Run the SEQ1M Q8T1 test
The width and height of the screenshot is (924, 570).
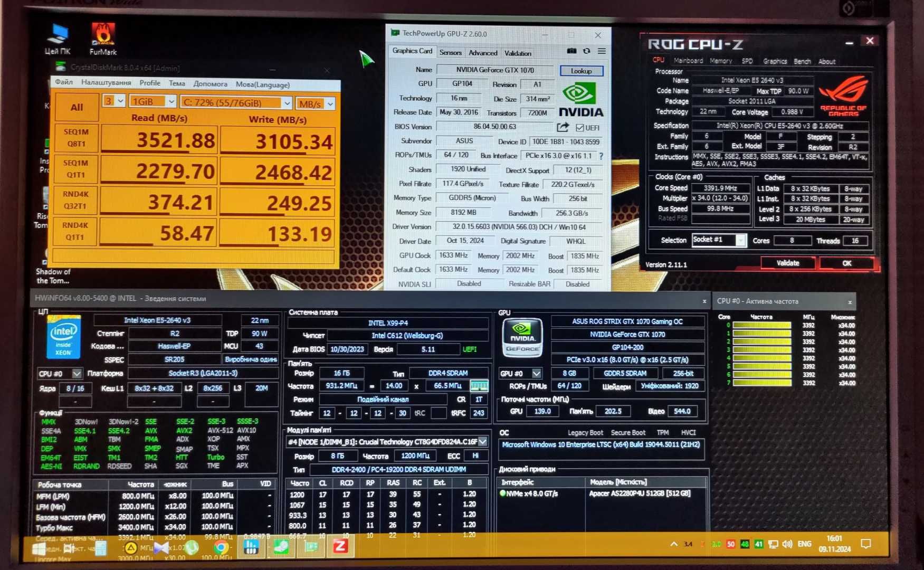(76, 138)
